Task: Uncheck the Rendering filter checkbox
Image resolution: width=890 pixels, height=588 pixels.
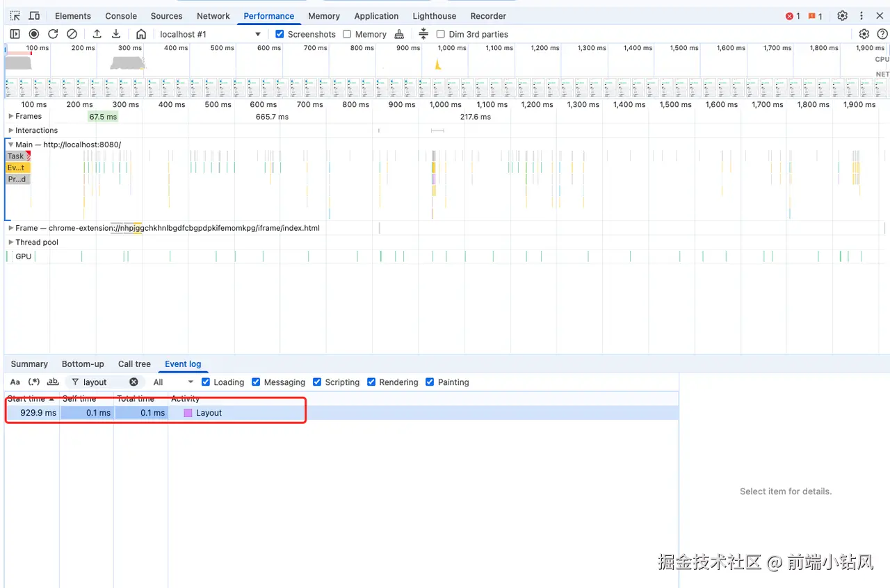Action: pos(371,382)
